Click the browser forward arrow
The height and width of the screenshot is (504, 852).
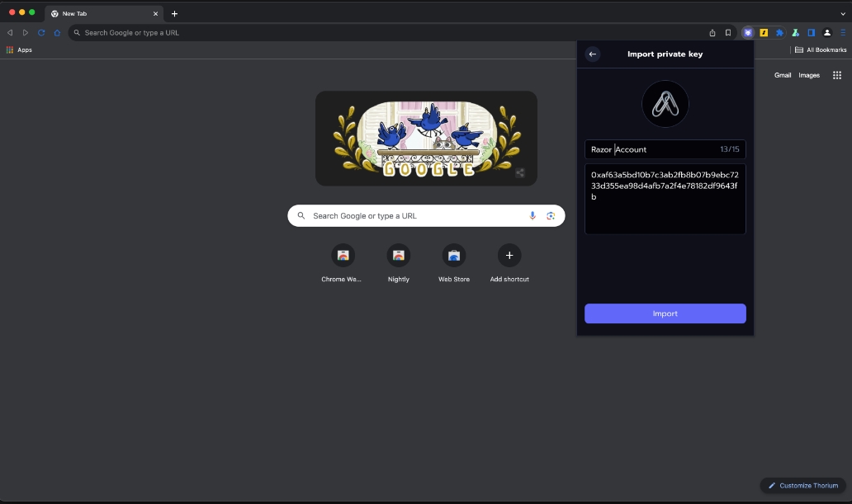coord(25,33)
